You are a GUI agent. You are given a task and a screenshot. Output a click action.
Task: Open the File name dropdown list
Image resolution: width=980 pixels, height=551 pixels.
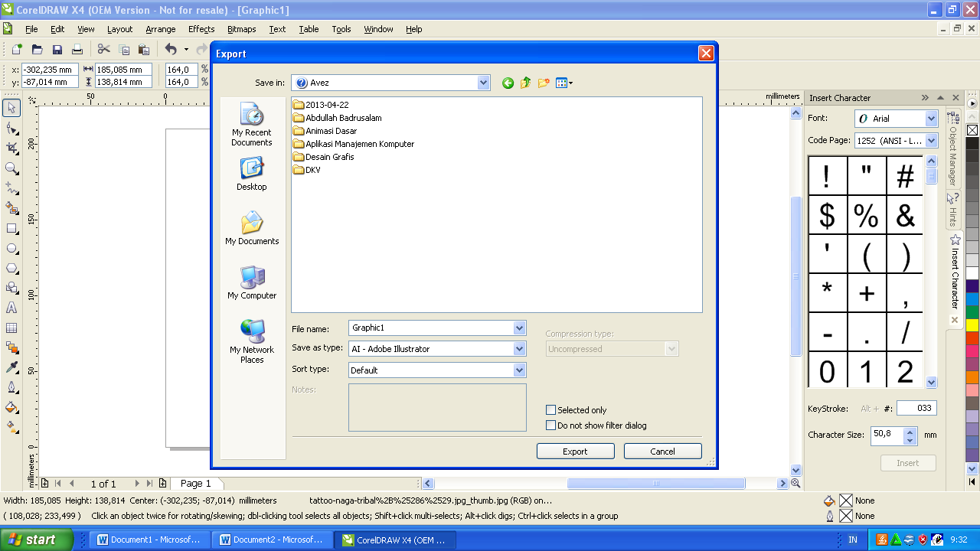(520, 328)
